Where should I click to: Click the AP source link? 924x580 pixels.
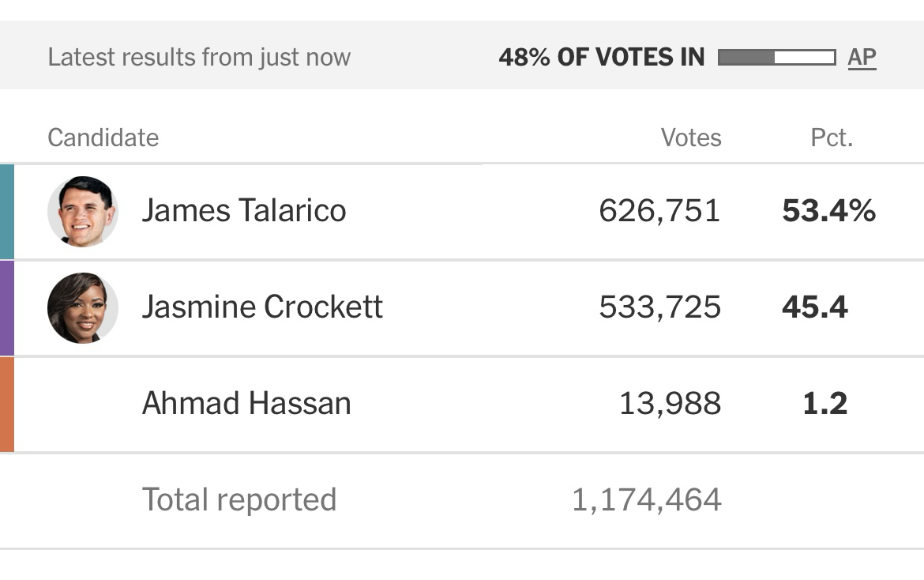[x=862, y=58]
